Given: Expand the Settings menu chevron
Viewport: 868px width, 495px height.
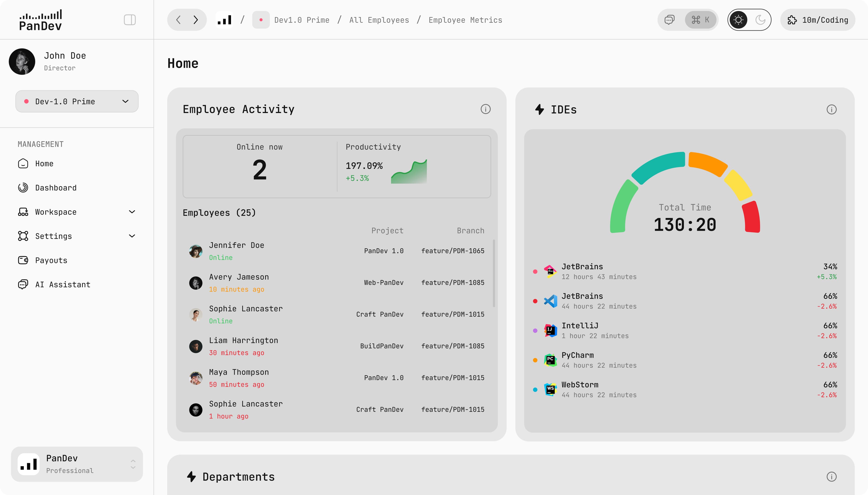Looking at the screenshot, I should pos(132,236).
